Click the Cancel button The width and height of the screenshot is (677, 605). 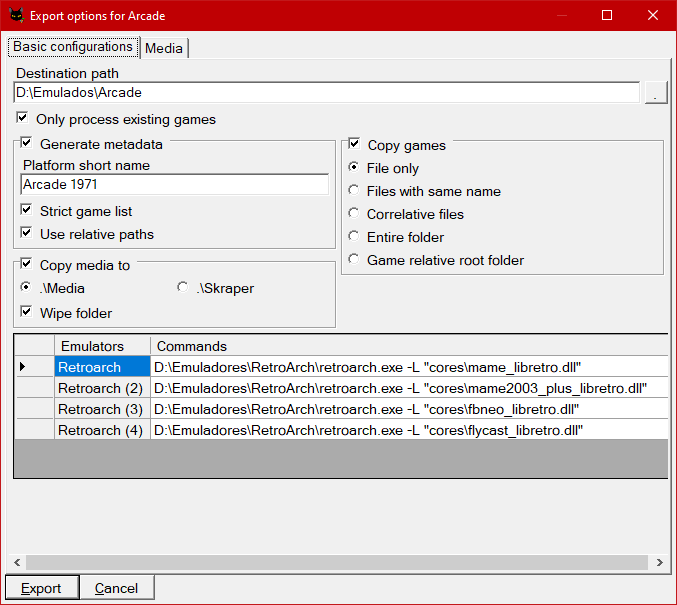117,587
